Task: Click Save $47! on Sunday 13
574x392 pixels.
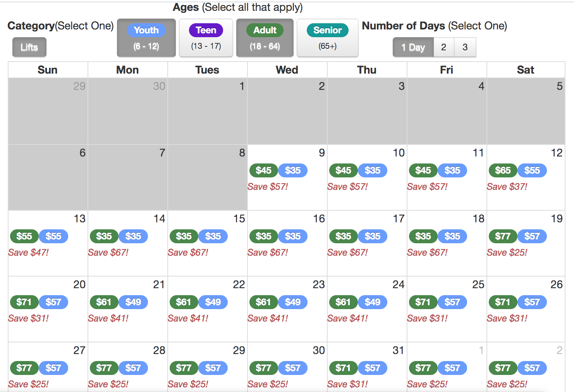Action: 28,253
